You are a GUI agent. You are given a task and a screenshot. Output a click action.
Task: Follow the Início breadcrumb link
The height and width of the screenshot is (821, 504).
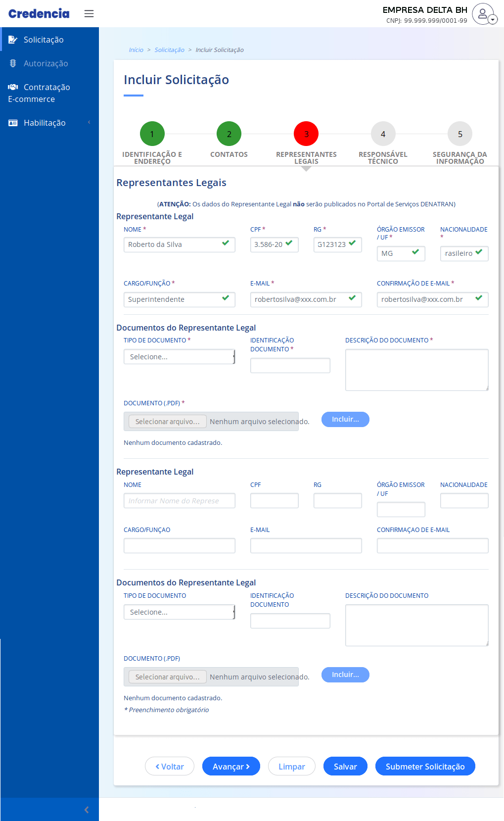[x=136, y=50]
